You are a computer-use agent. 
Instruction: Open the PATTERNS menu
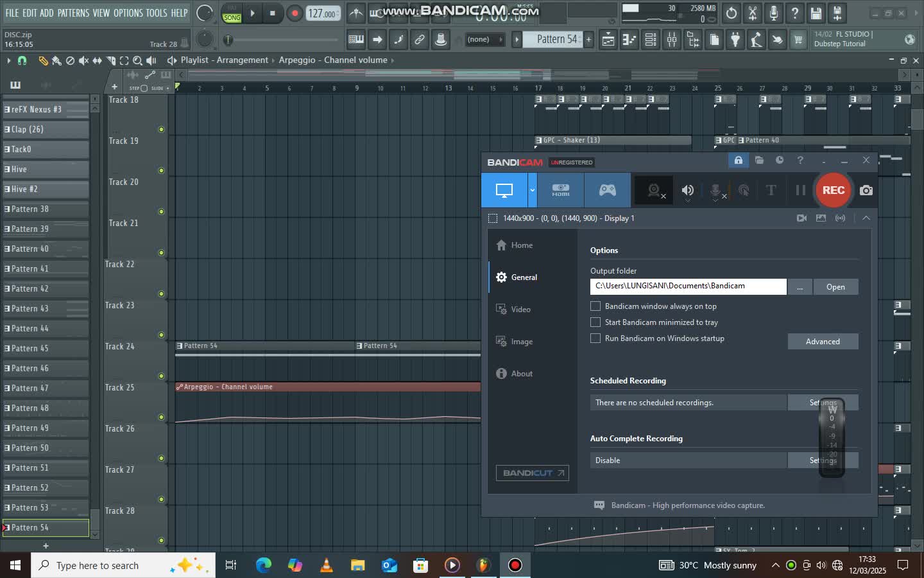click(73, 13)
